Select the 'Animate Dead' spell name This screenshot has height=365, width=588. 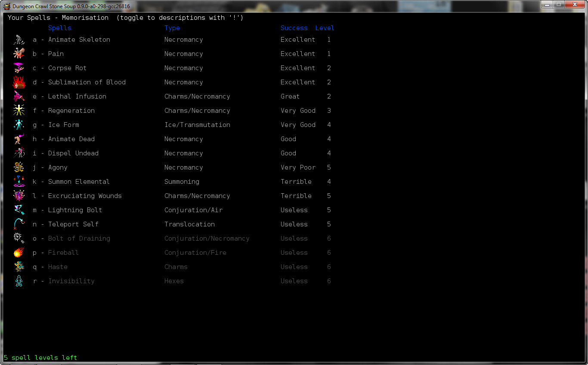click(71, 139)
